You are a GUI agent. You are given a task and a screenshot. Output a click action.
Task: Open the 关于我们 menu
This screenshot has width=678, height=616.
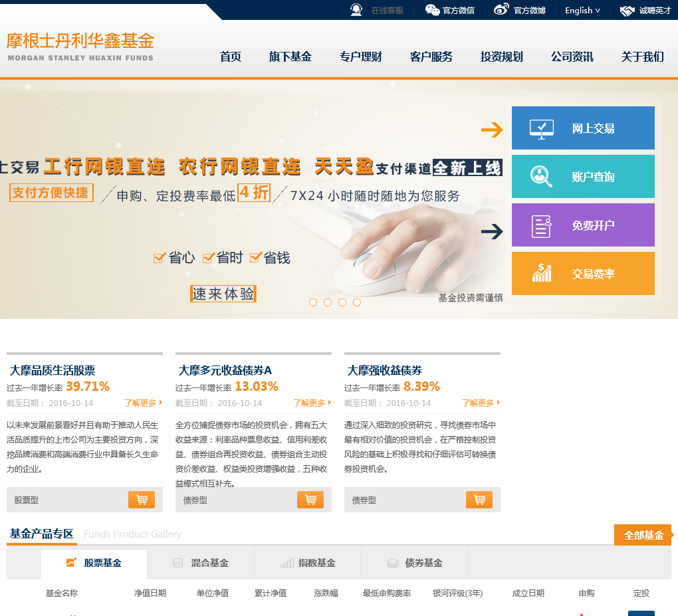tap(643, 56)
